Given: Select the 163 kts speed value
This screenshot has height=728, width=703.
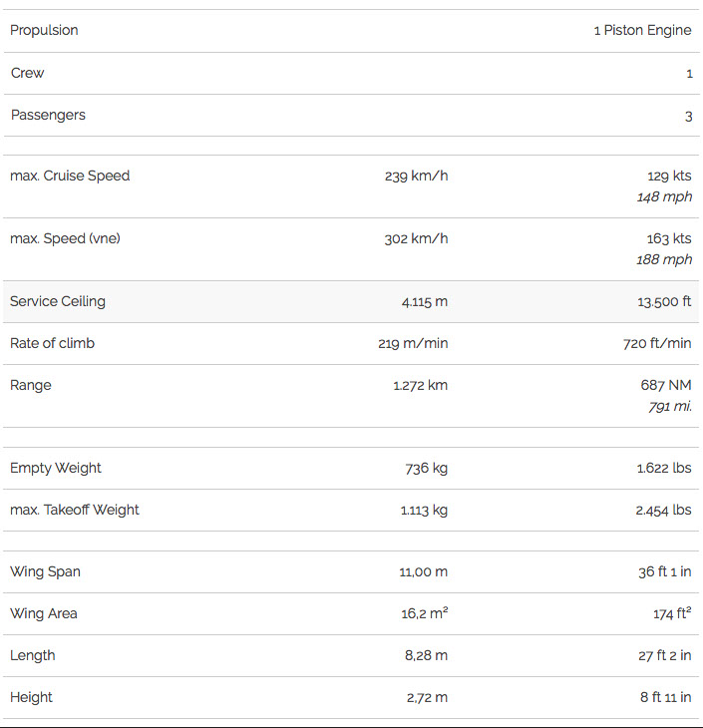Looking at the screenshot, I should point(669,238).
